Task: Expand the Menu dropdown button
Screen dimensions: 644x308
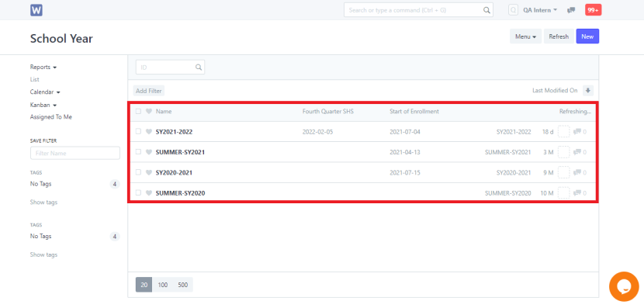Action: click(525, 36)
